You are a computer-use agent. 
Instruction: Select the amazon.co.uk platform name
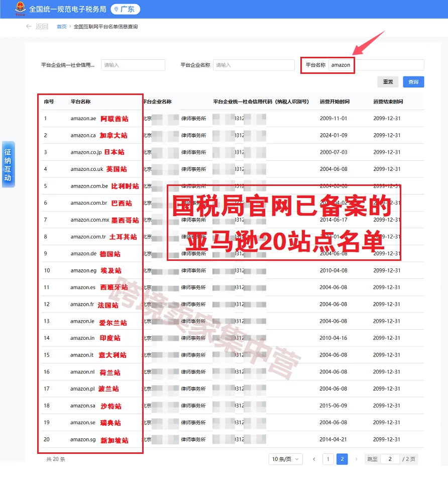click(87, 169)
